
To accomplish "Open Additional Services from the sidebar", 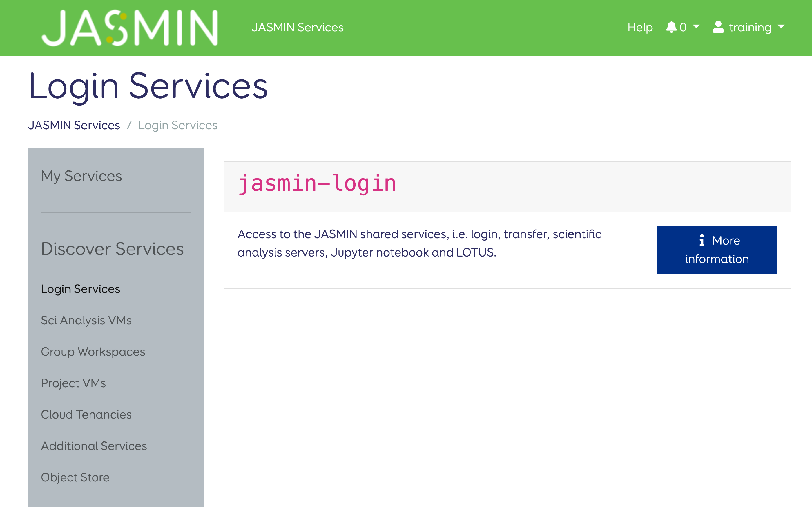I will [x=94, y=446].
